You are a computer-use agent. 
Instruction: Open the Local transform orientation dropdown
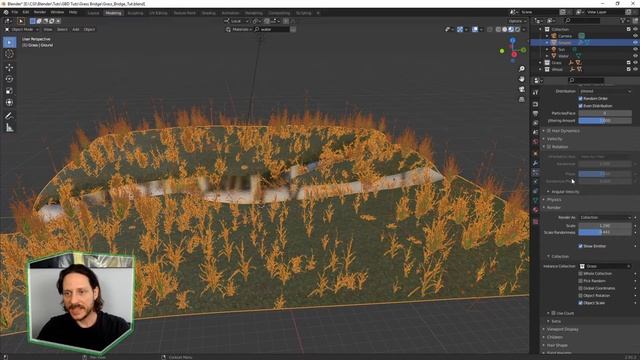(x=236, y=21)
